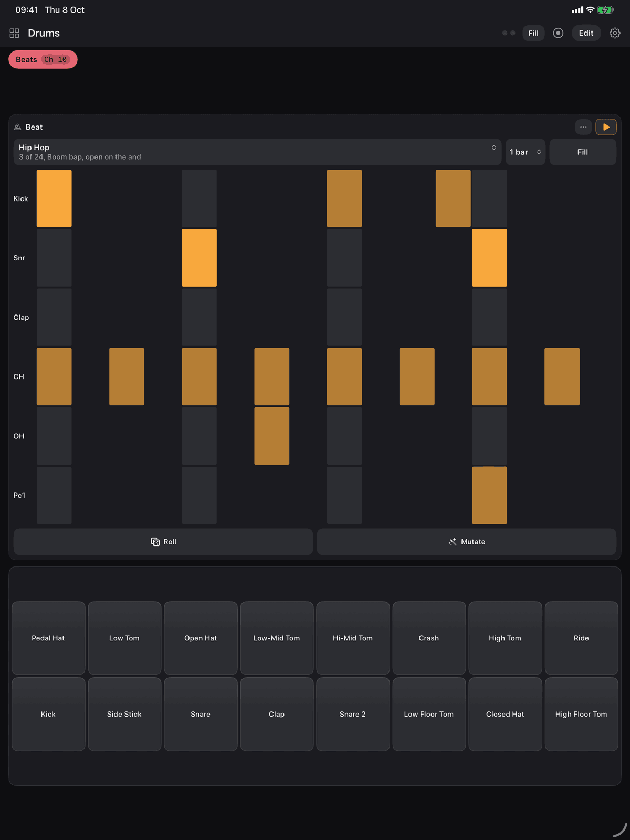This screenshot has height=840, width=630.
Task: Click the Mutate button
Action: coord(467,542)
